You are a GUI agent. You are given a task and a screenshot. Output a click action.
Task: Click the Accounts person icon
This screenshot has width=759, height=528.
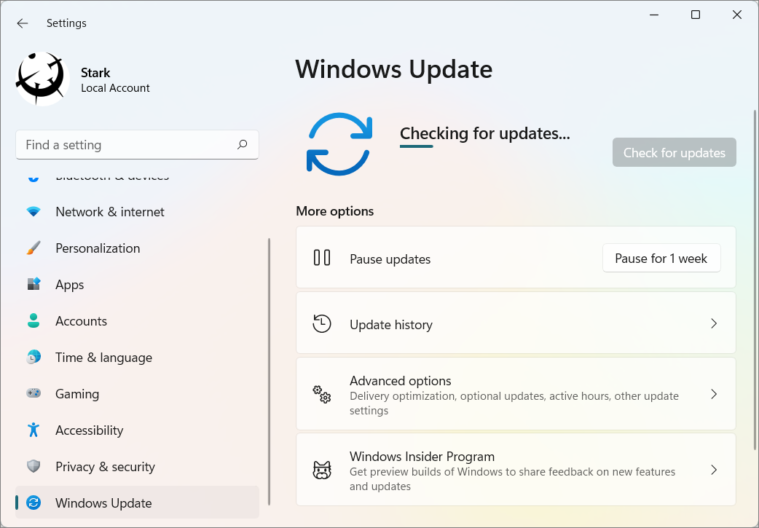click(x=33, y=320)
